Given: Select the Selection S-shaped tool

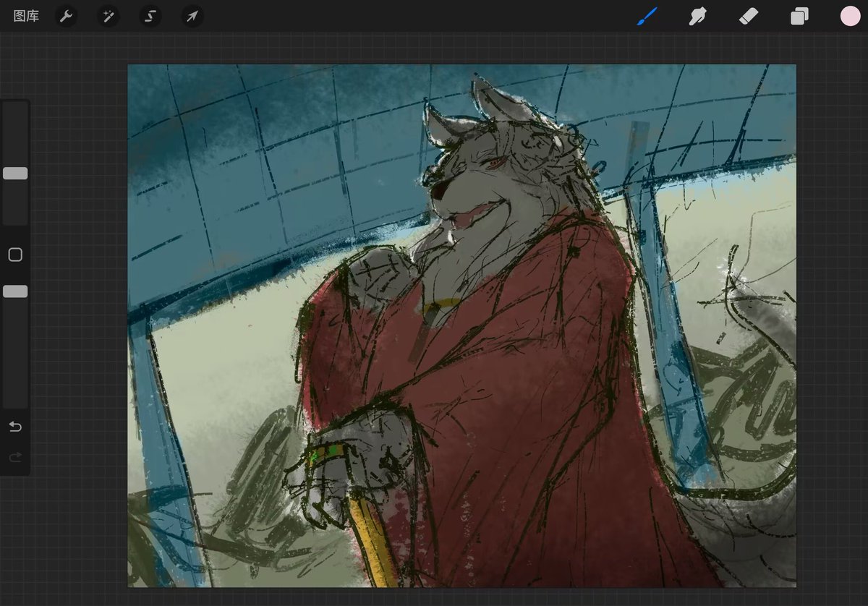Looking at the screenshot, I should pyautogui.click(x=150, y=17).
